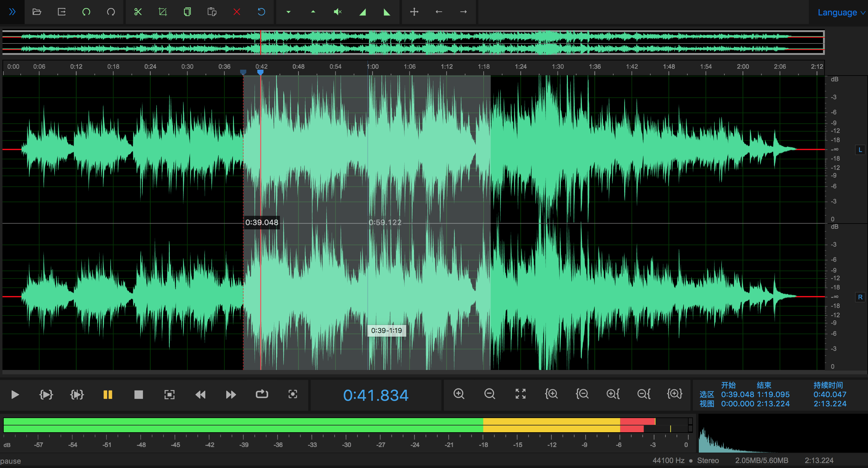868x468 pixels.
Task: Toggle the right channel R button
Action: 860,297
